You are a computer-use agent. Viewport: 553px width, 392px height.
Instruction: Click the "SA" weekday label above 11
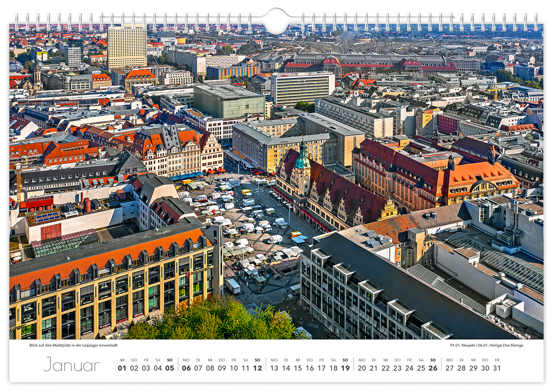246,360
